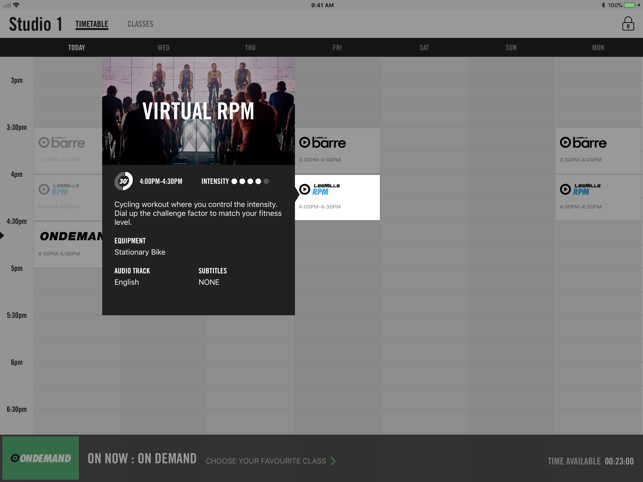
Task: Select the THU day header
Action: pos(250,48)
